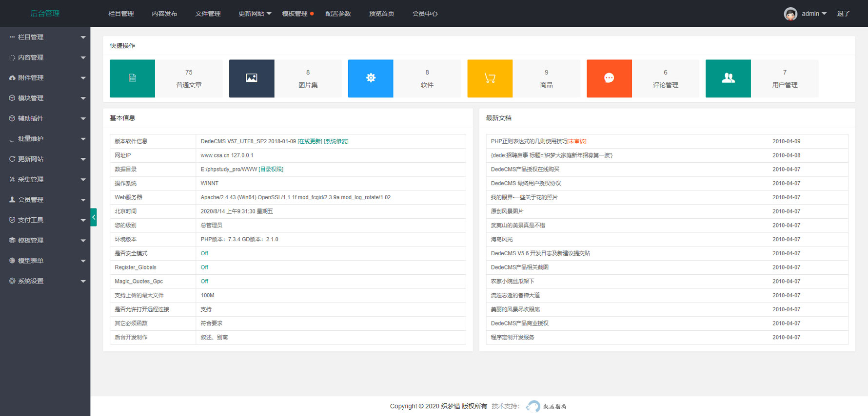Click the 100M upload size value
This screenshot has width=868, height=416.
coord(207,296)
